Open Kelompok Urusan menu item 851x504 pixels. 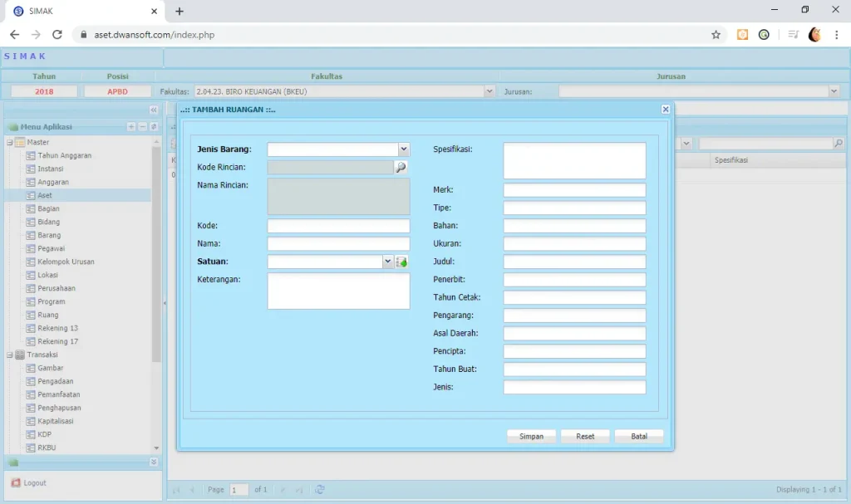coord(66,262)
